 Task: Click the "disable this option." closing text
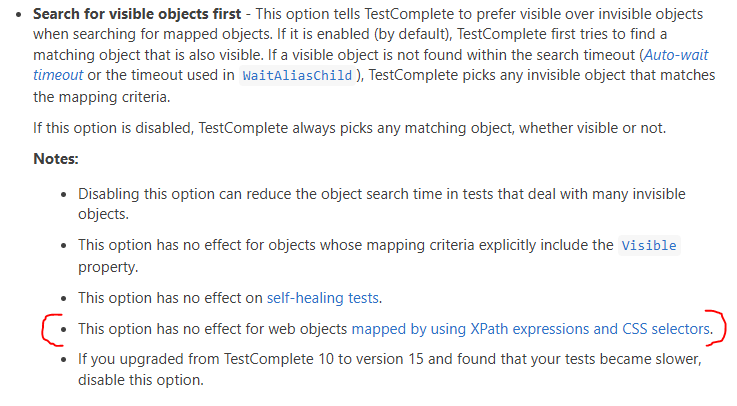(x=142, y=378)
